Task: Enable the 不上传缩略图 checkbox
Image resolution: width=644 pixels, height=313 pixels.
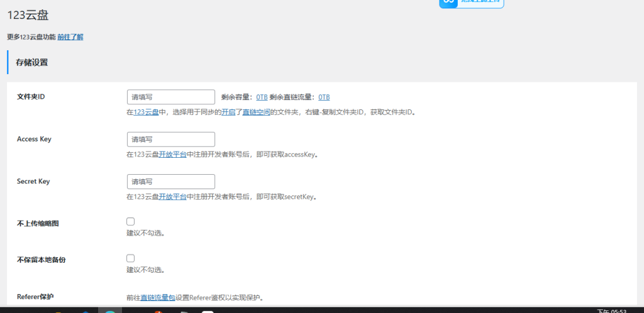Action: pyautogui.click(x=131, y=221)
